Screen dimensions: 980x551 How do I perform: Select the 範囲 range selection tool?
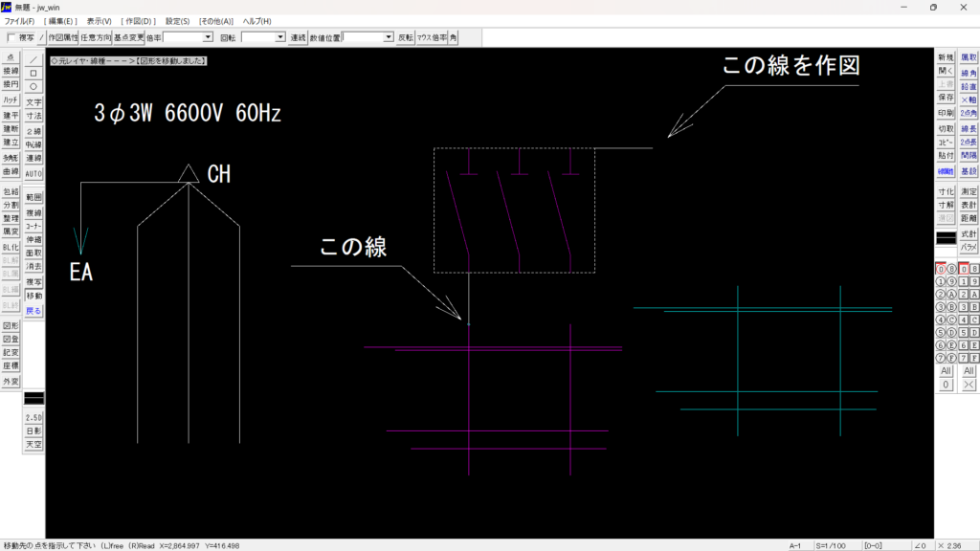[x=33, y=197]
